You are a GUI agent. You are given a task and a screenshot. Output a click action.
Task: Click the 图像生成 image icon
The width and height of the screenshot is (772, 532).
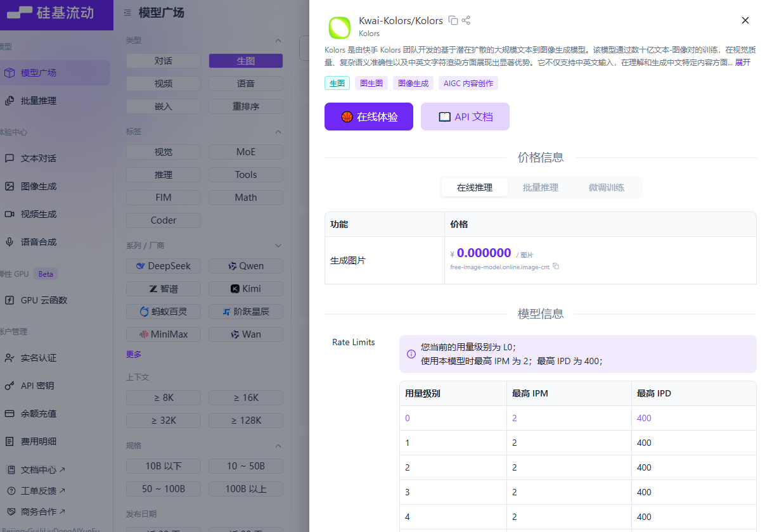pos(10,186)
